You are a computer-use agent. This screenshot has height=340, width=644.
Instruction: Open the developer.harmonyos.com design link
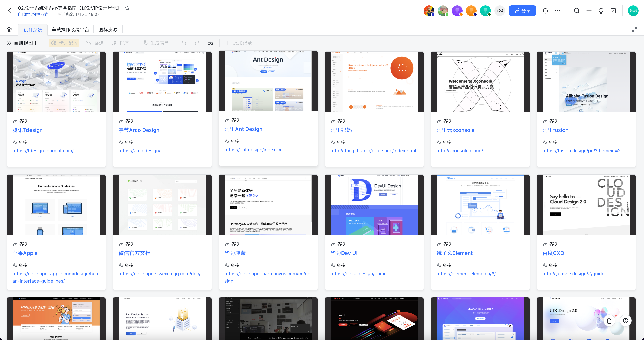pos(267,277)
